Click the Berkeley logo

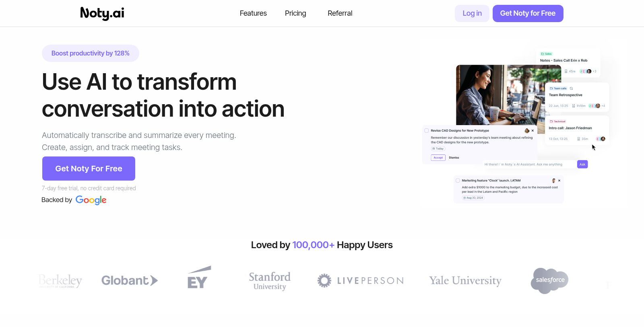coord(60,281)
